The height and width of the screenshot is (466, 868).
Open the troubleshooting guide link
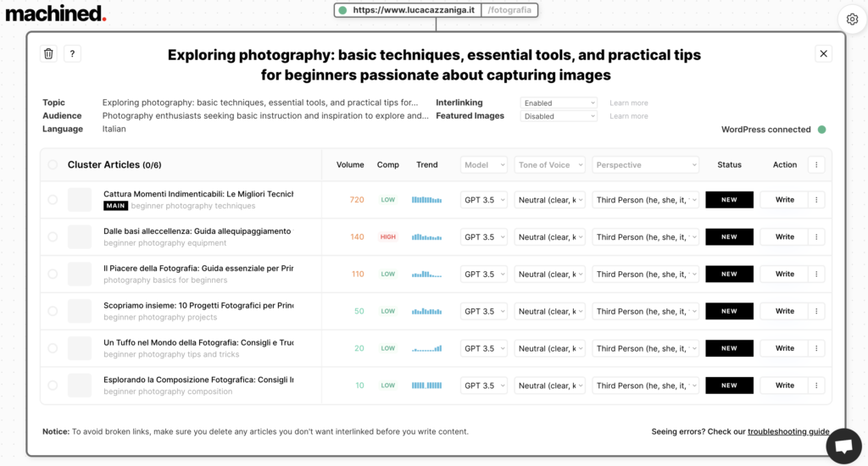tap(788, 432)
